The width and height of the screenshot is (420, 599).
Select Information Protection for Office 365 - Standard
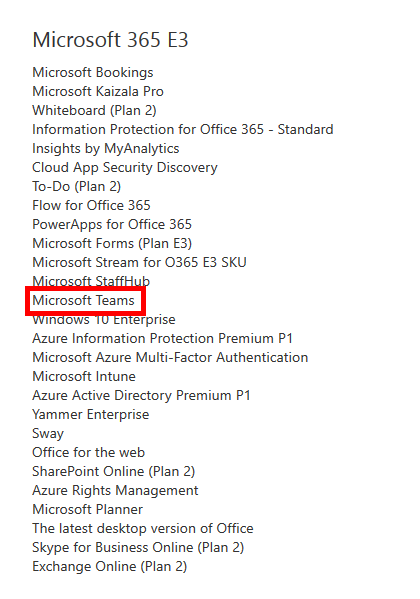(183, 130)
